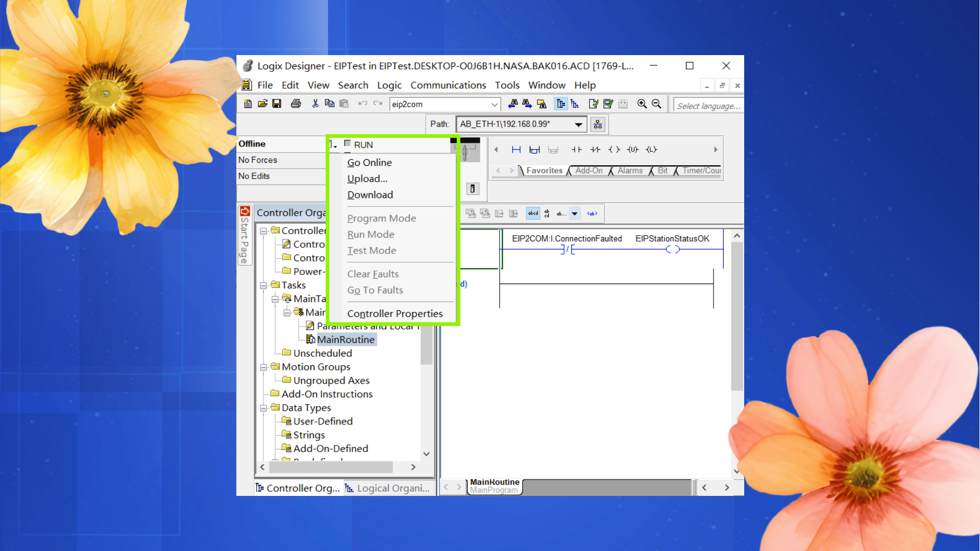Toggle the Logical Organizer view icon
This screenshot has width=980, height=551.
pos(575,104)
